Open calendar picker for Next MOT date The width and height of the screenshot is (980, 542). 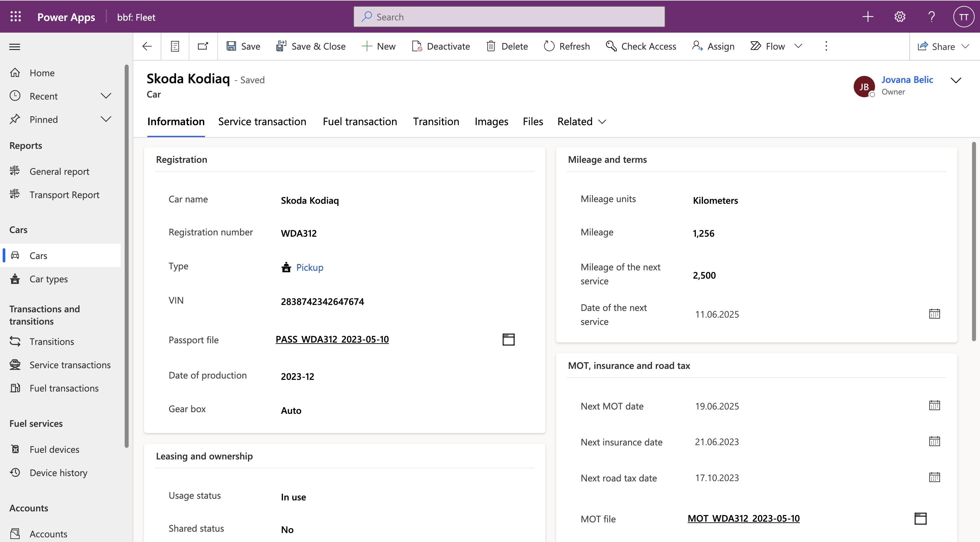pyautogui.click(x=934, y=406)
